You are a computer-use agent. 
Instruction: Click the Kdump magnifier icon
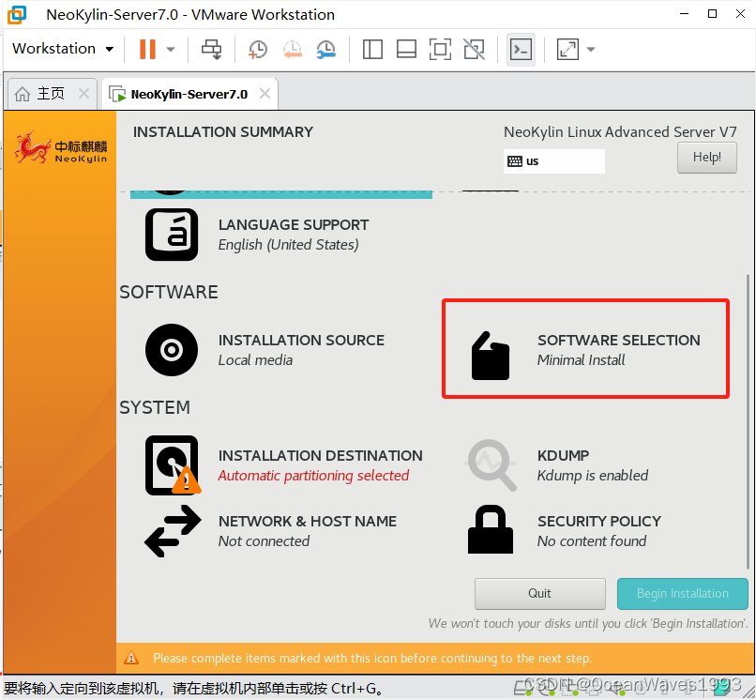tap(491, 465)
